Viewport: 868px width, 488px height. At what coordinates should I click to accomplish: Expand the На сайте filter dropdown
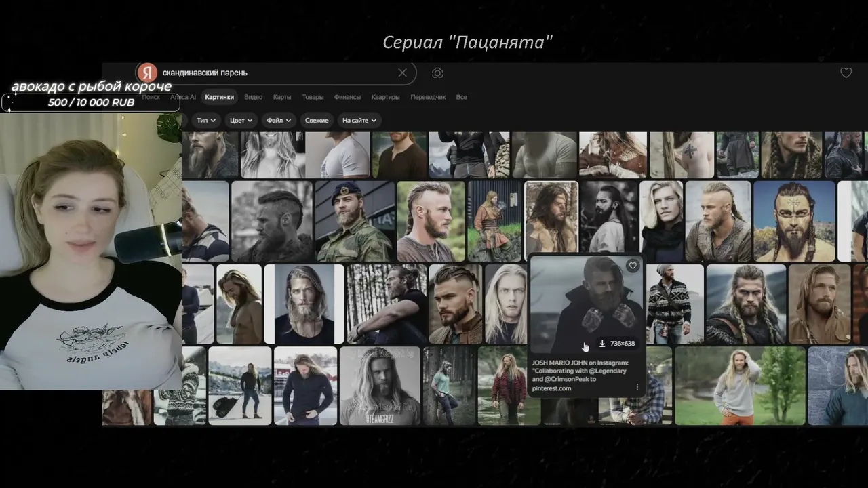click(x=359, y=120)
